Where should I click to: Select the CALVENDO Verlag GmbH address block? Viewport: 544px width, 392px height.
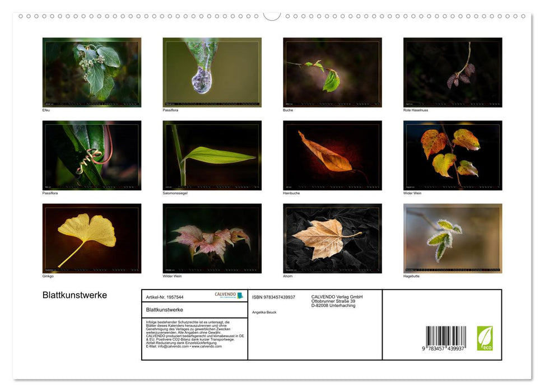pyautogui.click(x=337, y=301)
